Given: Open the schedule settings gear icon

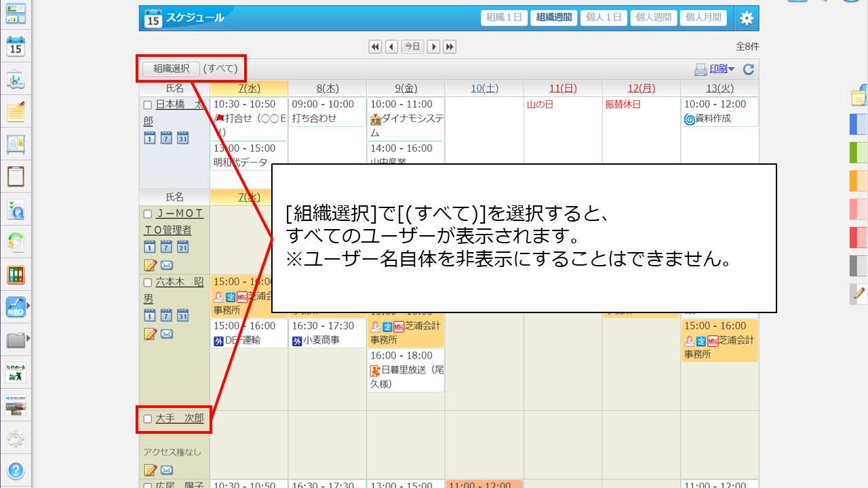Looking at the screenshot, I should coord(746,18).
